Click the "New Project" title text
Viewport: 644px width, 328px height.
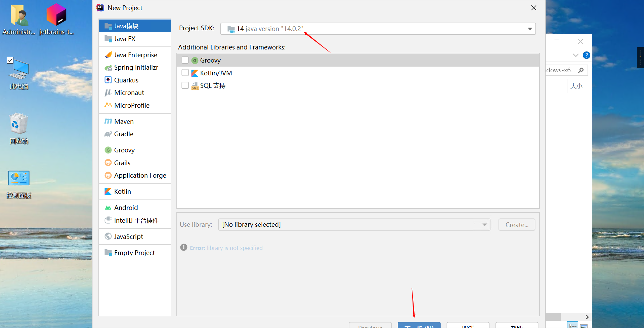pos(125,8)
